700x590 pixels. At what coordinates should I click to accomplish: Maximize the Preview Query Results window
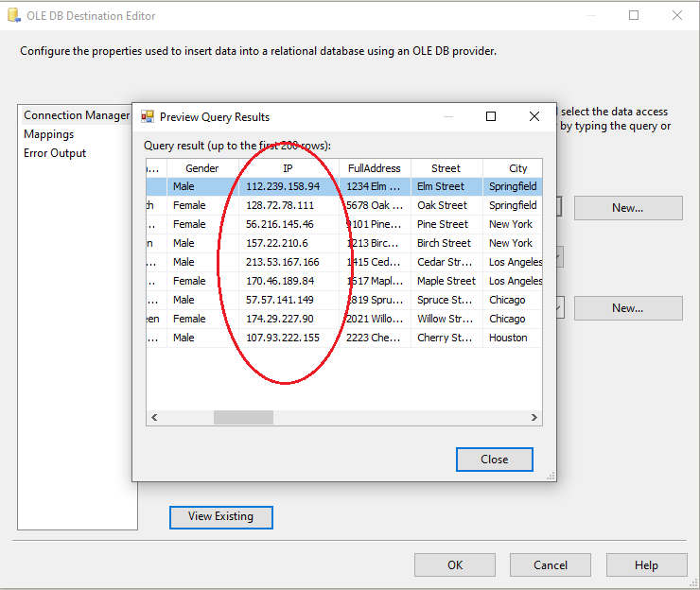491,116
